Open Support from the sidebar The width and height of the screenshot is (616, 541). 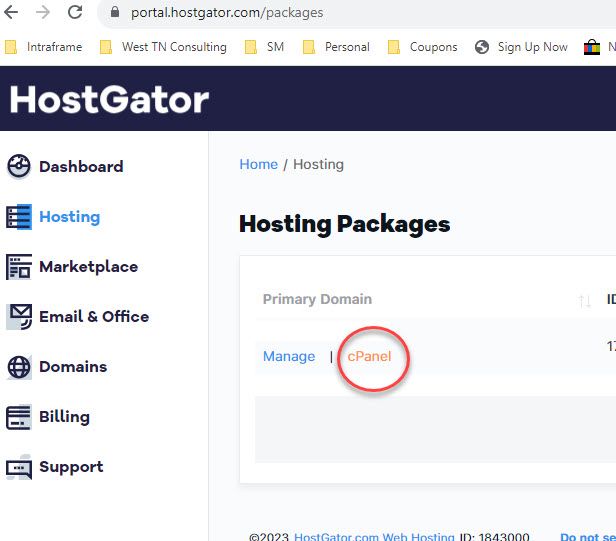point(71,467)
